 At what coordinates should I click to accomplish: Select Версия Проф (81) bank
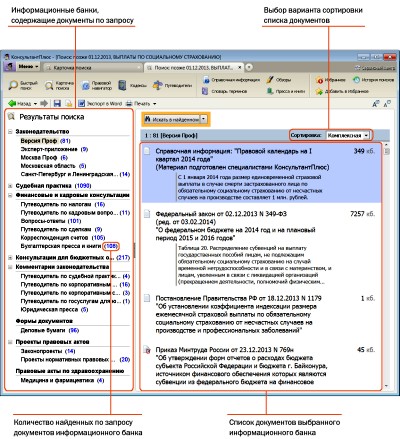point(45,141)
